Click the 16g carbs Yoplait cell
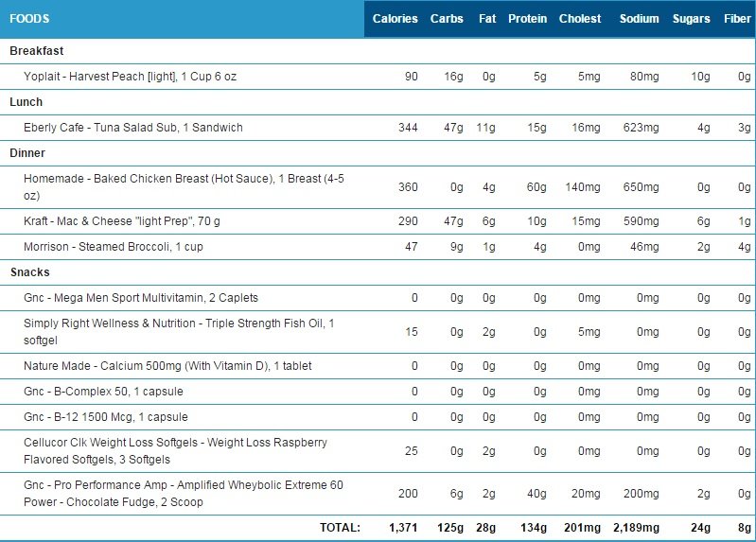 [x=453, y=77]
